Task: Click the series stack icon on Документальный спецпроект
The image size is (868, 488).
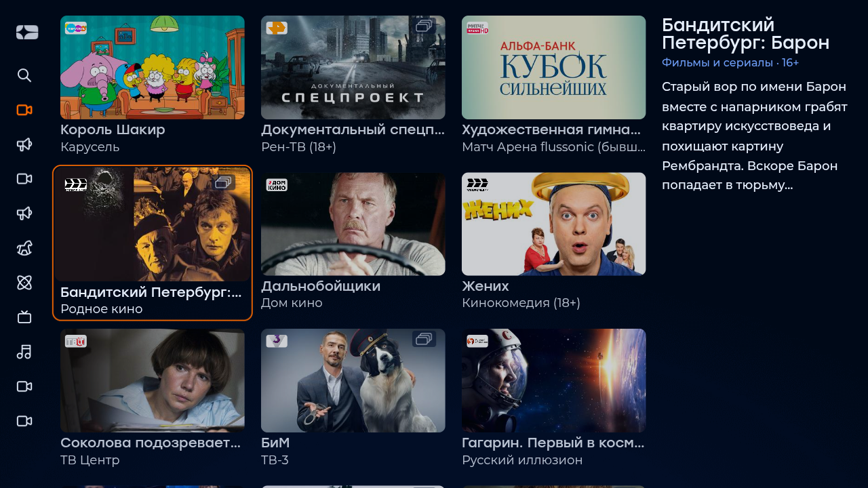Action: [424, 26]
